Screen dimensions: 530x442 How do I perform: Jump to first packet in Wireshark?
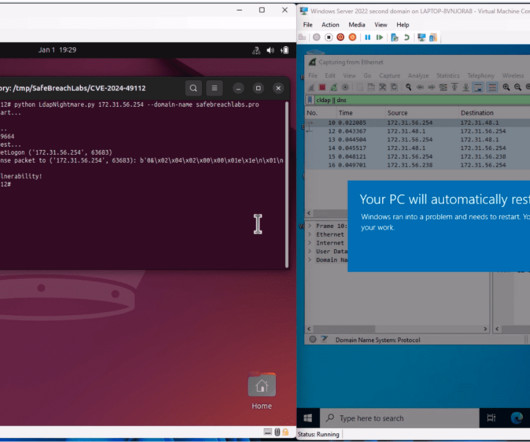[455, 87]
